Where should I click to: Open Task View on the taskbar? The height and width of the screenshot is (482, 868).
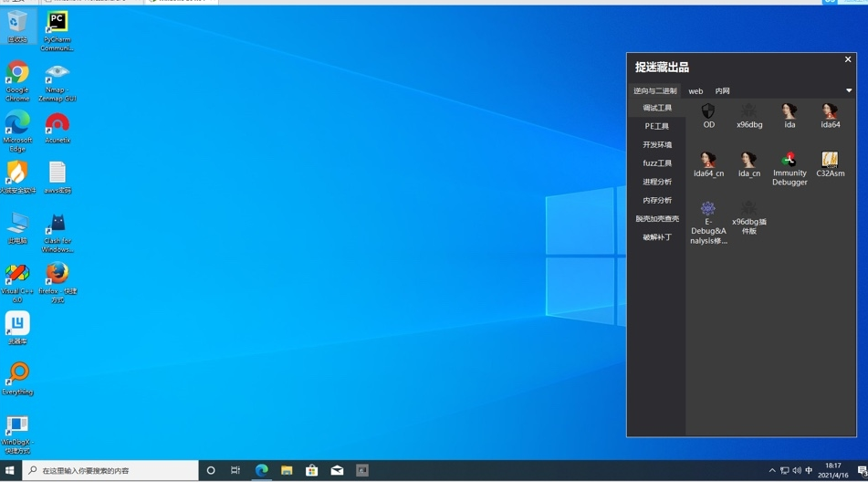click(235, 470)
